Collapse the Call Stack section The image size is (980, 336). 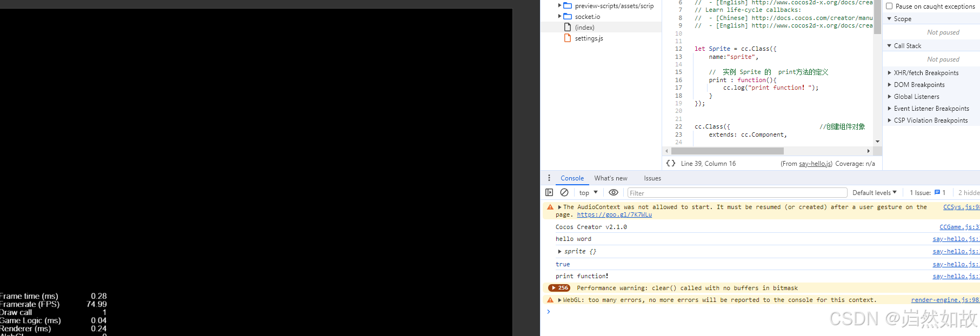tap(889, 45)
